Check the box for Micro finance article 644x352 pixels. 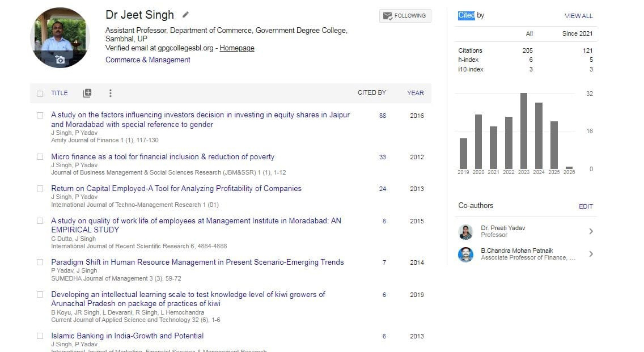40,157
